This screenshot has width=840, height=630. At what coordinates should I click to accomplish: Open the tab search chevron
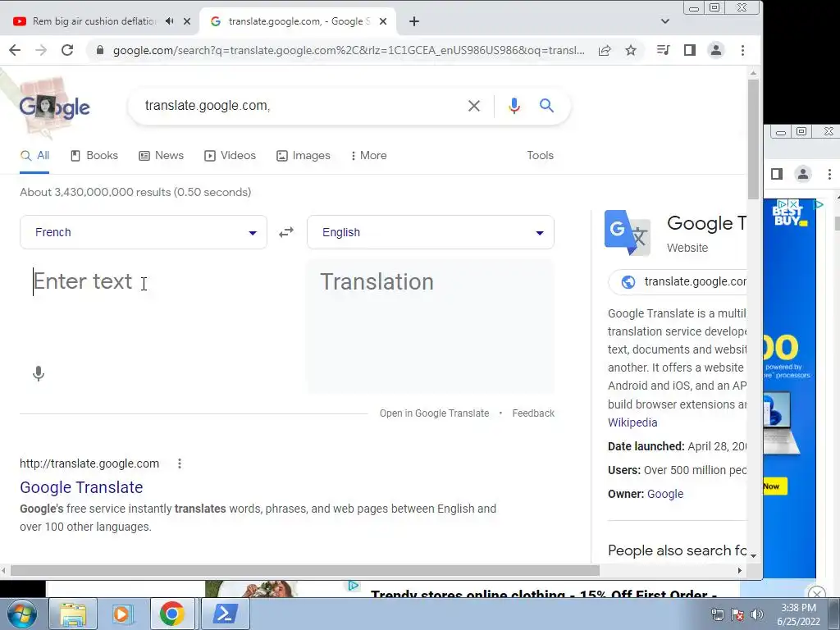click(664, 21)
